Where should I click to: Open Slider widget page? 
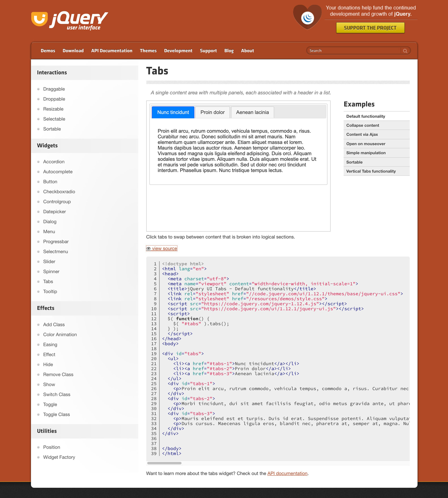tap(49, 261)
